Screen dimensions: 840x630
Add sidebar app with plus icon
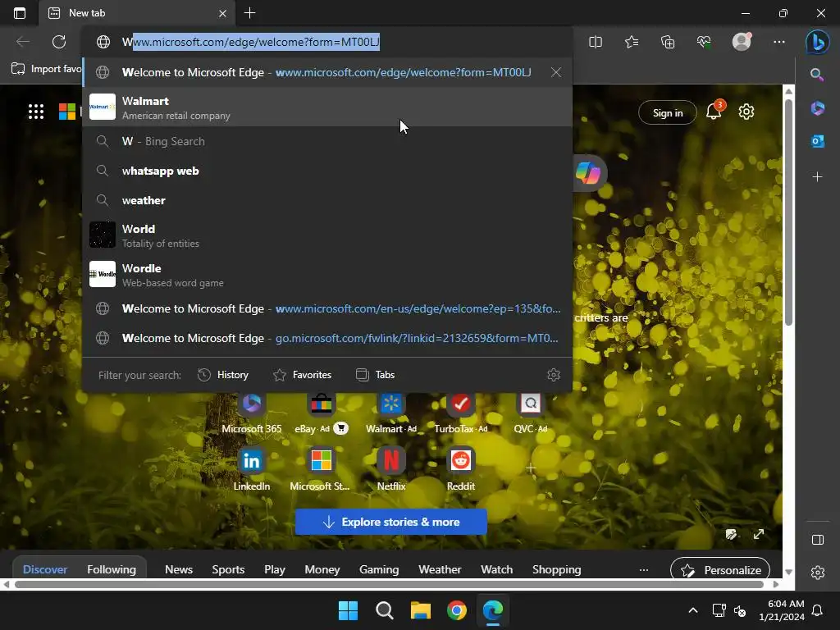click(817, 177)
